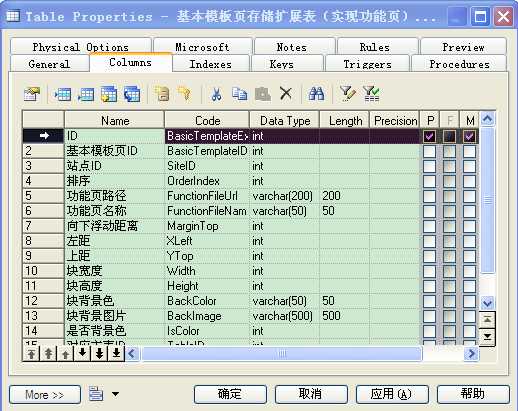Open Find with the binoculars icon

[316, 94]
